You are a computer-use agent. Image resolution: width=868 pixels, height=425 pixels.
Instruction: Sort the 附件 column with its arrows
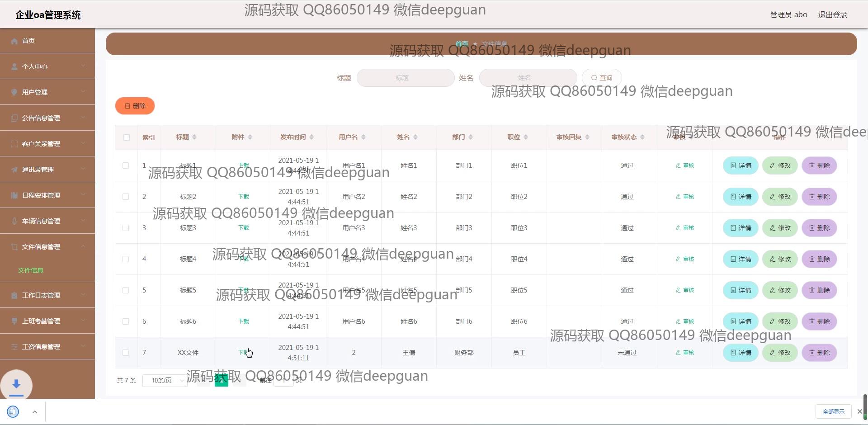pos(250,137)
